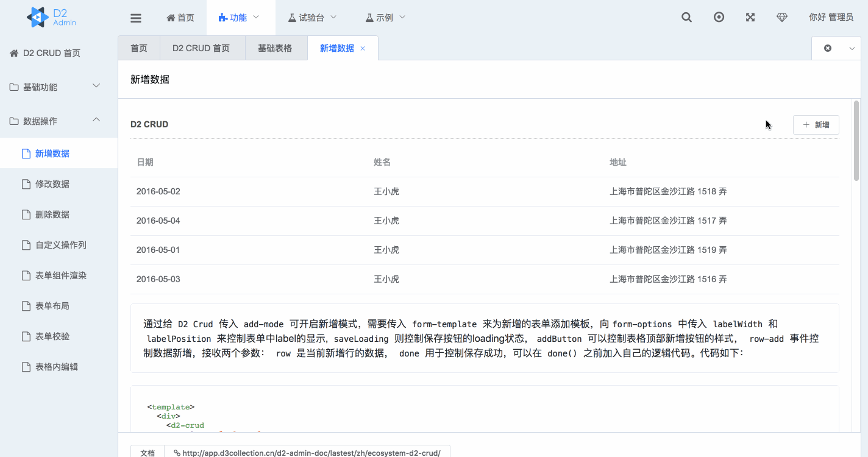
Task: Open 自定义操作列 in the sidebar
Action: 59,245
